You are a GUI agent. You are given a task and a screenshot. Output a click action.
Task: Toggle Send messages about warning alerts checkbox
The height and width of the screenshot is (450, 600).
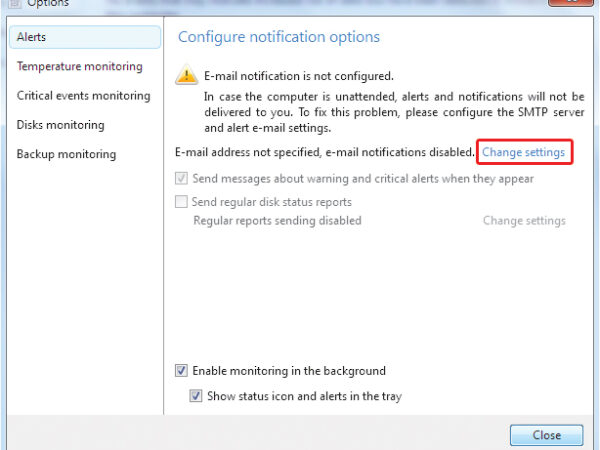(x=181, y=179)
